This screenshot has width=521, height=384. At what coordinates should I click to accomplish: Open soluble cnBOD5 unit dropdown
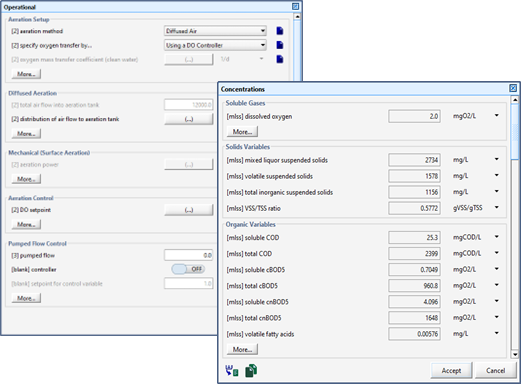pyautogui.click(x=496, y=301)
